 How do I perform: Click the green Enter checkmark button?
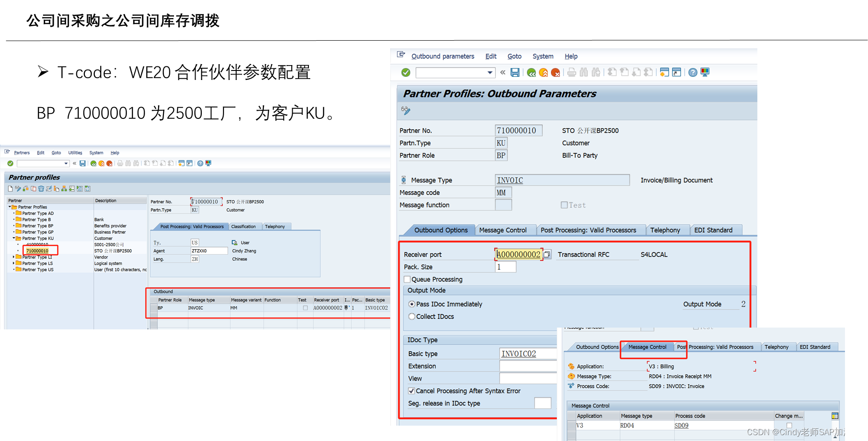(x=405, y=72)
